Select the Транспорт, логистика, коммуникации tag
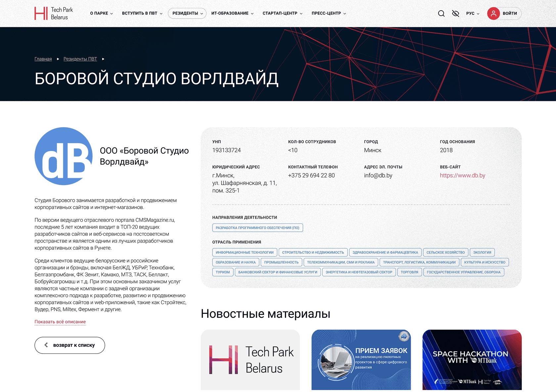The height and width of the screenshot is (392, 556). 419,262
